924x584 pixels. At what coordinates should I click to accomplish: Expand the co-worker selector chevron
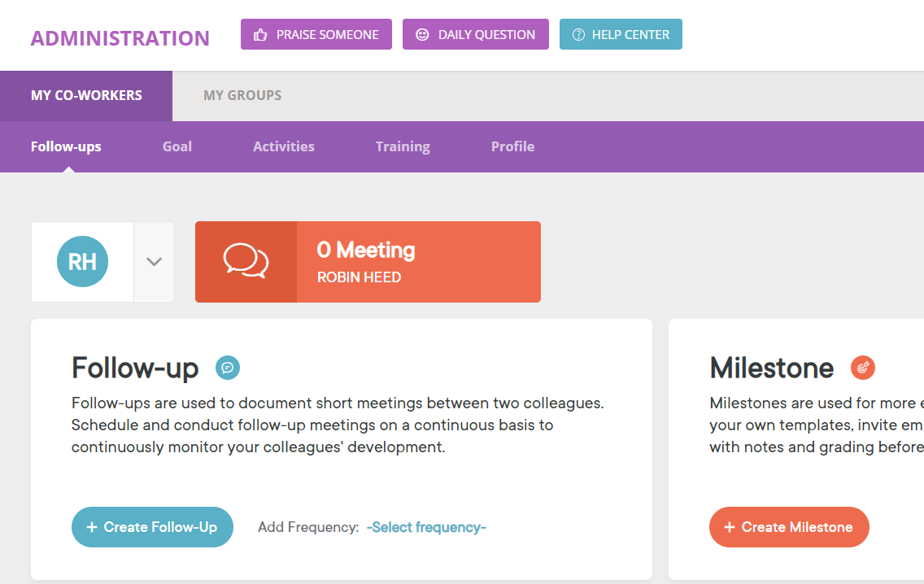(x=155, y=262)
